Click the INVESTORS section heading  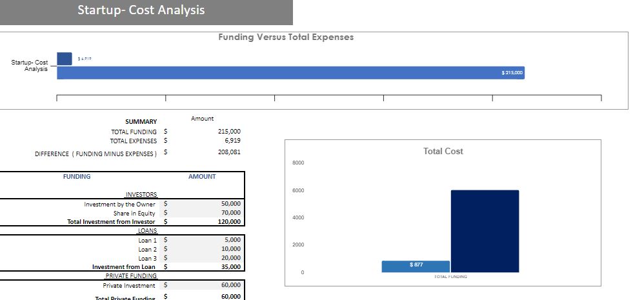[141, 195]
